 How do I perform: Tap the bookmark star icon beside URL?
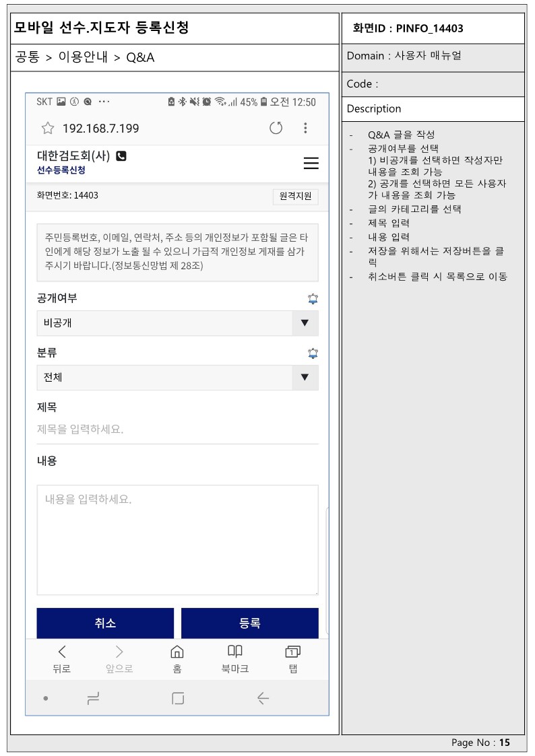[48, 129]
